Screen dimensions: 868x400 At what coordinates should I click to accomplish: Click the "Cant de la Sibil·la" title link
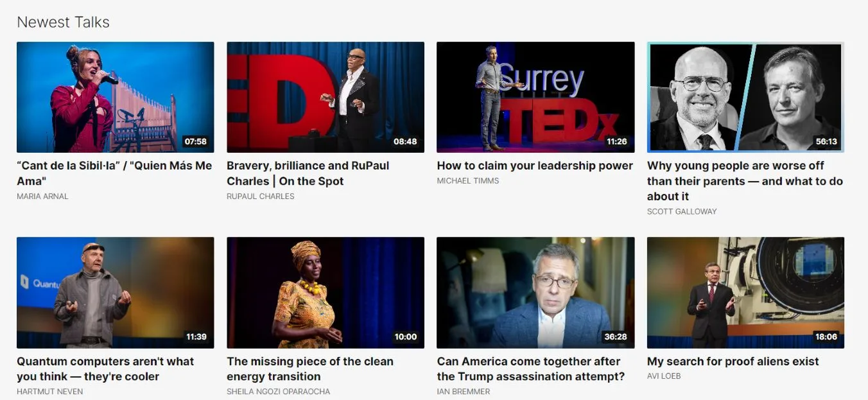coord(114,173)
